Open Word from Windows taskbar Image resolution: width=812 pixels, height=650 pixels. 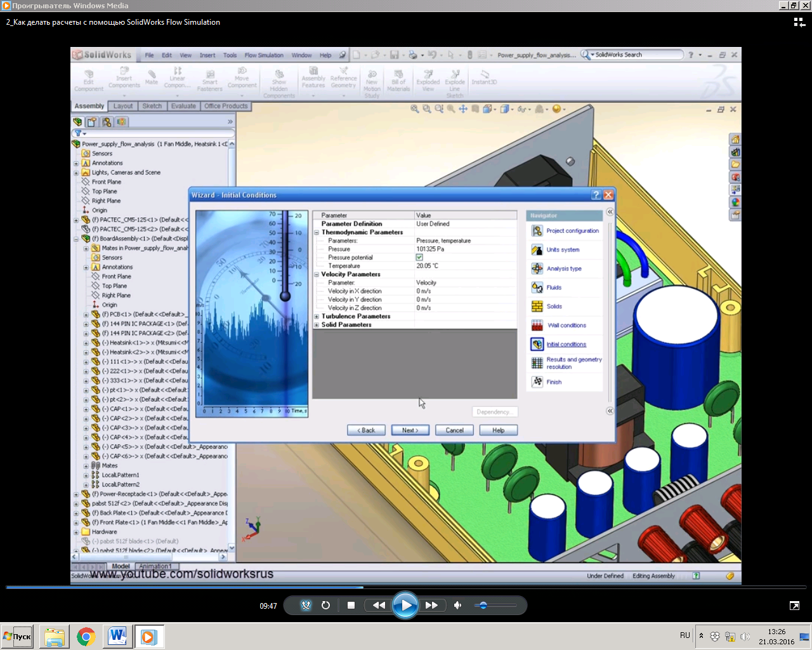point(117,636)
